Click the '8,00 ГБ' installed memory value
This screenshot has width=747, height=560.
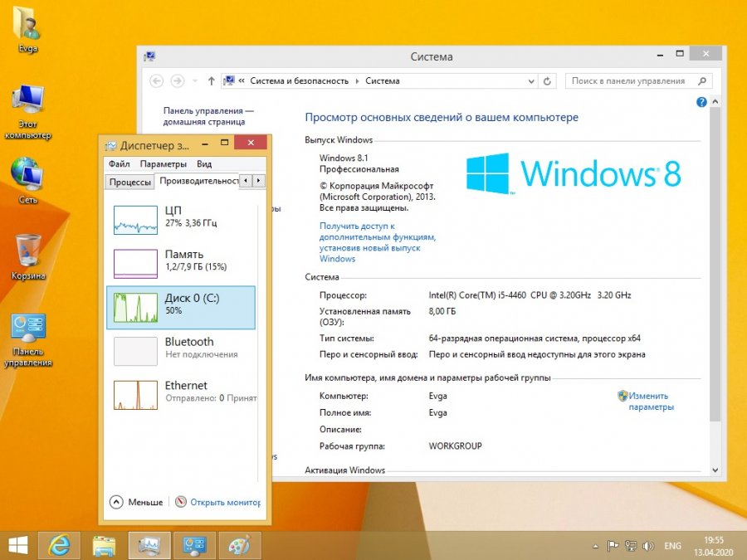pos(442,311)
